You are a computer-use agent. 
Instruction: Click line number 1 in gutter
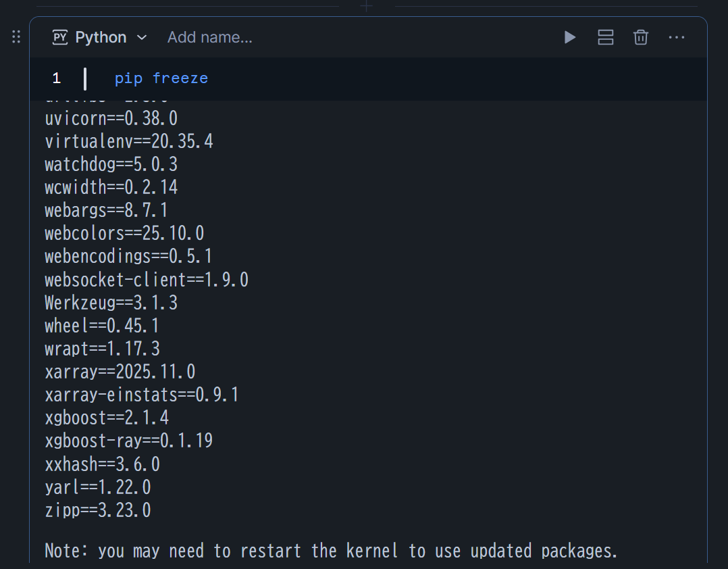(57, 78)
